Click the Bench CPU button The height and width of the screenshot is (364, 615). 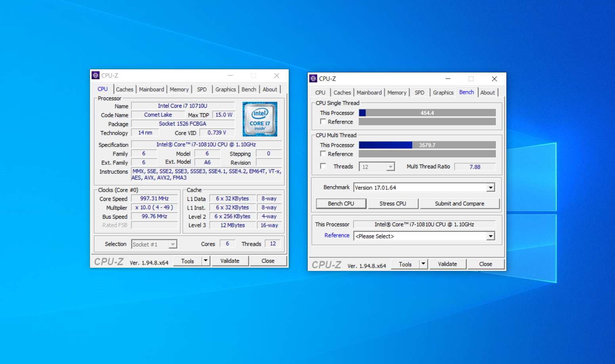pos(341,204)
